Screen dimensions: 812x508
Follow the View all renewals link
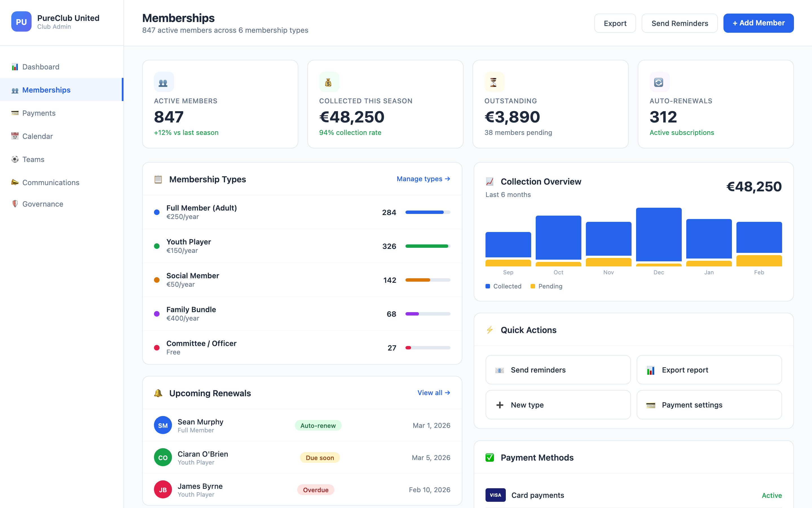pos(434,393)
